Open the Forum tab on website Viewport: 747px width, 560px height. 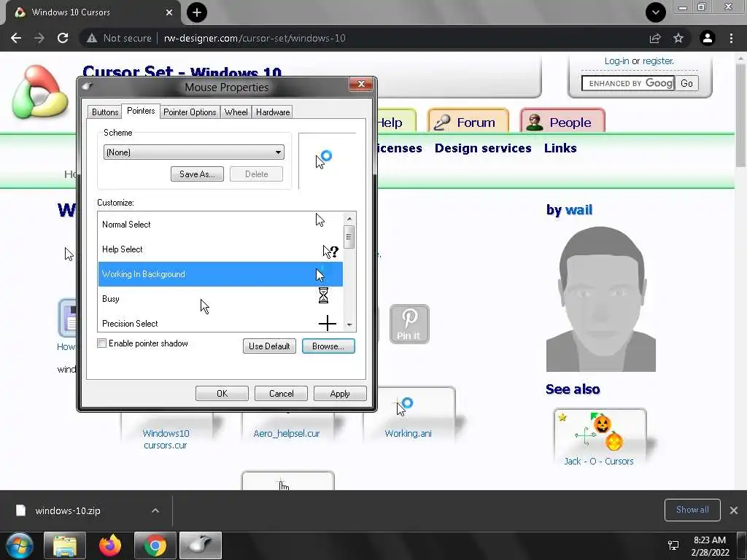[x=468, y=122]
